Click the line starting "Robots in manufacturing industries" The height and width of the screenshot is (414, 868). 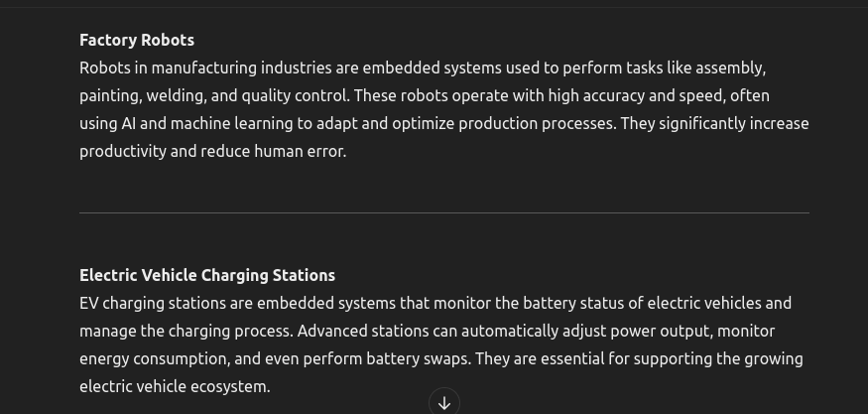[423, 69]
